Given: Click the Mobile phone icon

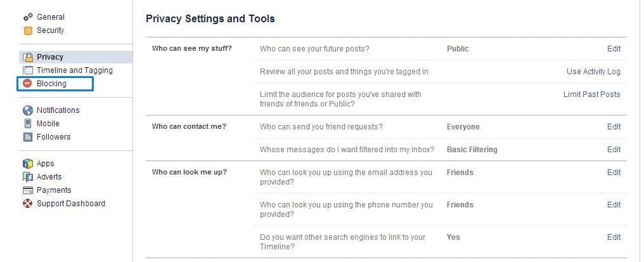Looking at the screenshot, I should 28,124.
